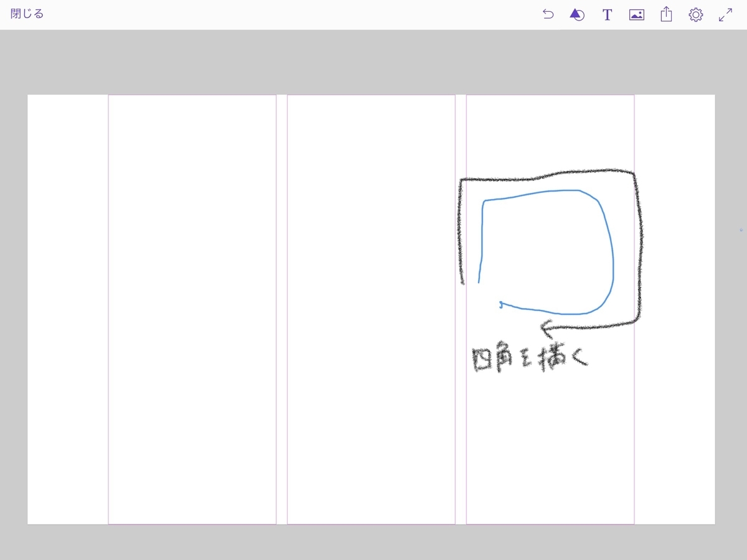
Task: Open the share sheet
Action: [x=665, y=14]
